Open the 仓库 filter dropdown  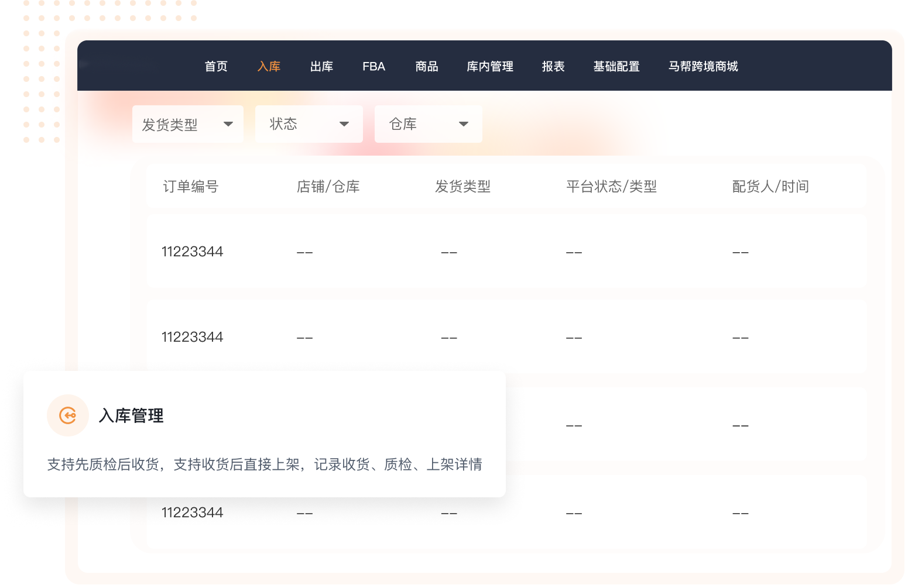(428, 124)
